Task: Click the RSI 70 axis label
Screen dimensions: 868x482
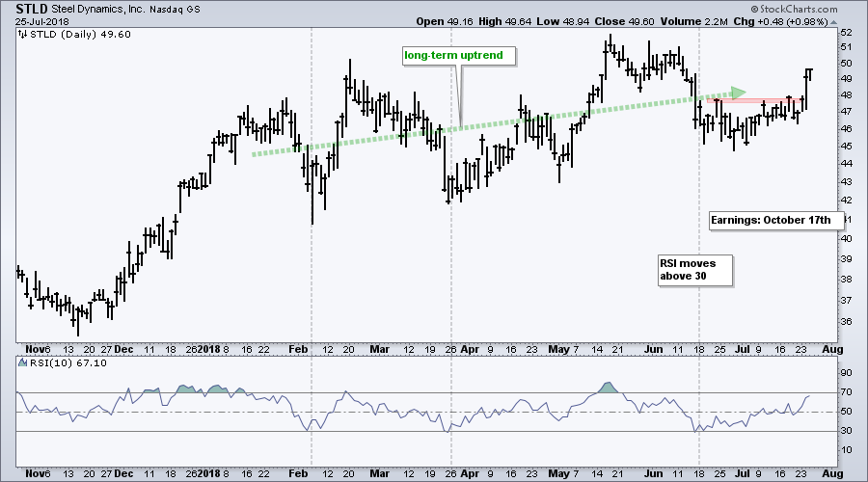Action: [x=847, y=392]
